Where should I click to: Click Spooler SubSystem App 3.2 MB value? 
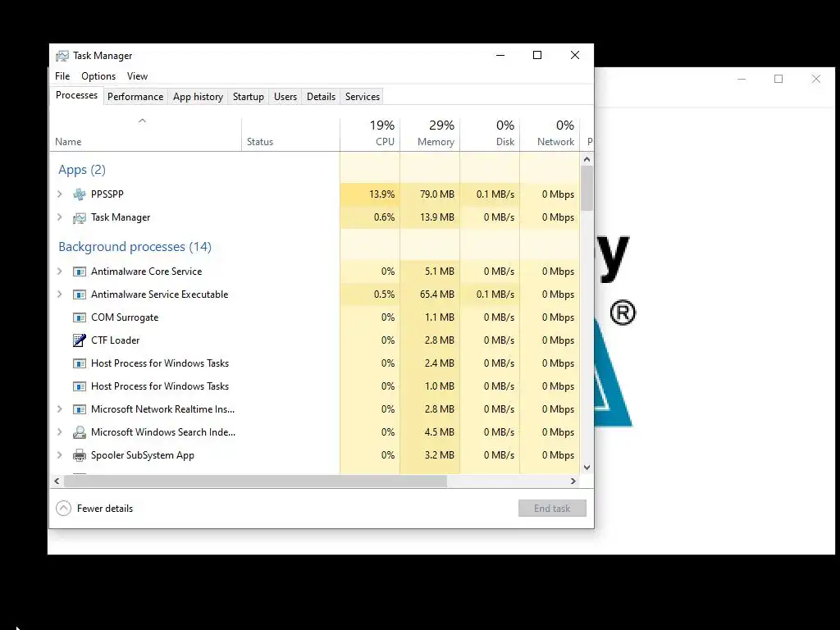point(440,455)
